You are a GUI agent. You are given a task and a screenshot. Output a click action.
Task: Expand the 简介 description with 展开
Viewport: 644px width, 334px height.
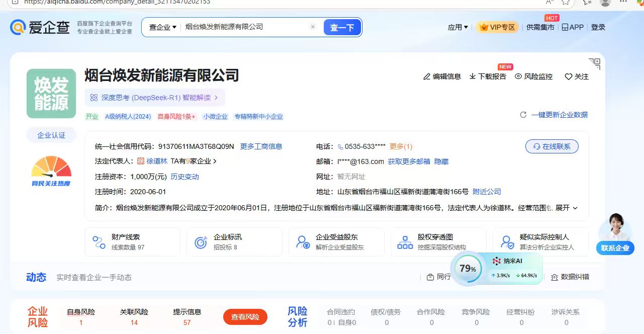point(567,208)
